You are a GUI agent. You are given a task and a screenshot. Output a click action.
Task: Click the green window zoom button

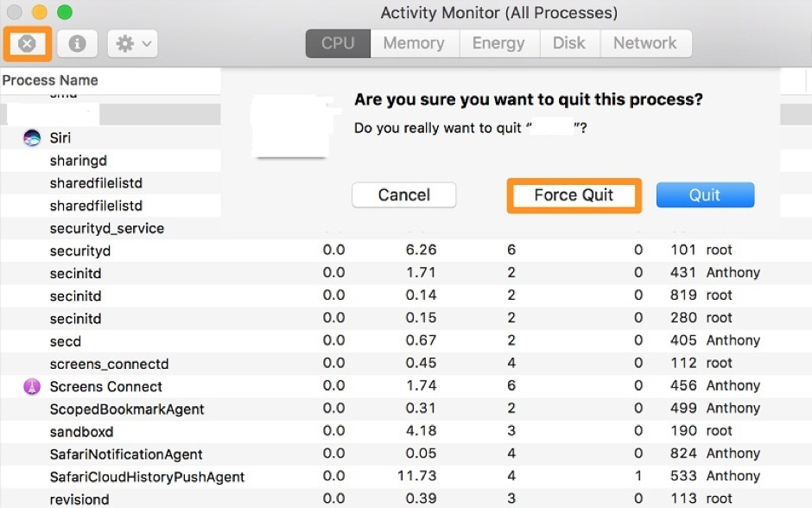65,13
